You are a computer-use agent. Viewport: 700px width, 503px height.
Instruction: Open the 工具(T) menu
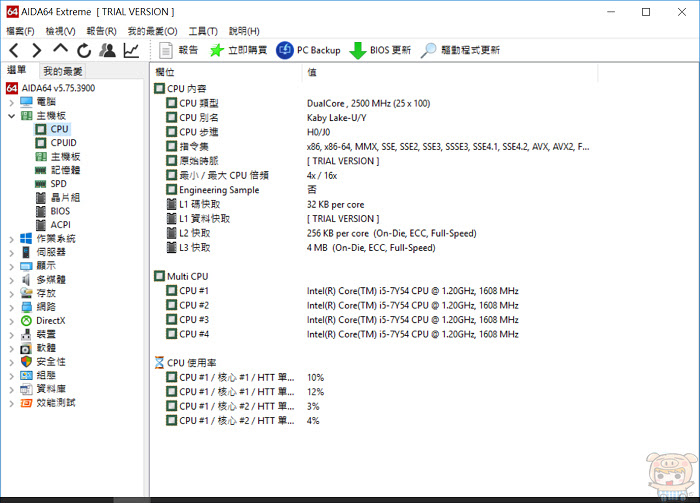203,31
